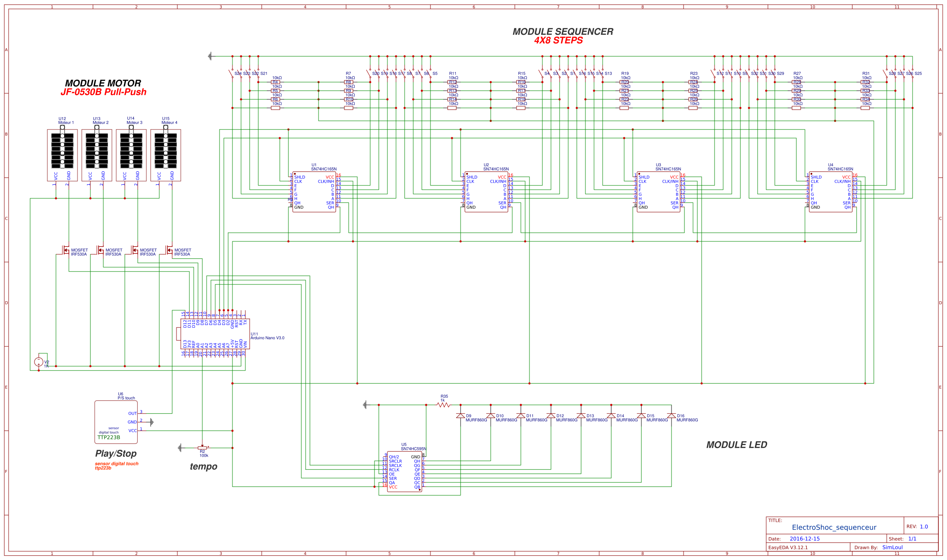
Task: Select diode D16 MURF860G
Action: 672,416
